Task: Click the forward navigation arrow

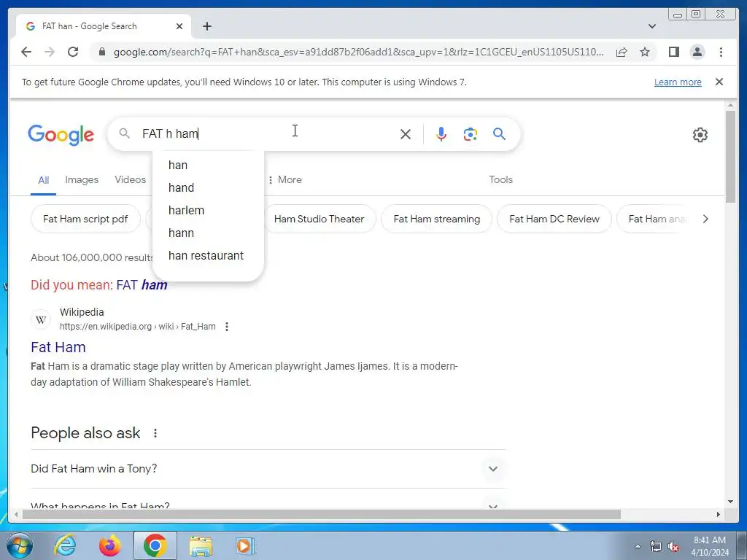Action: pyautogui.click(x=50, y=52)
